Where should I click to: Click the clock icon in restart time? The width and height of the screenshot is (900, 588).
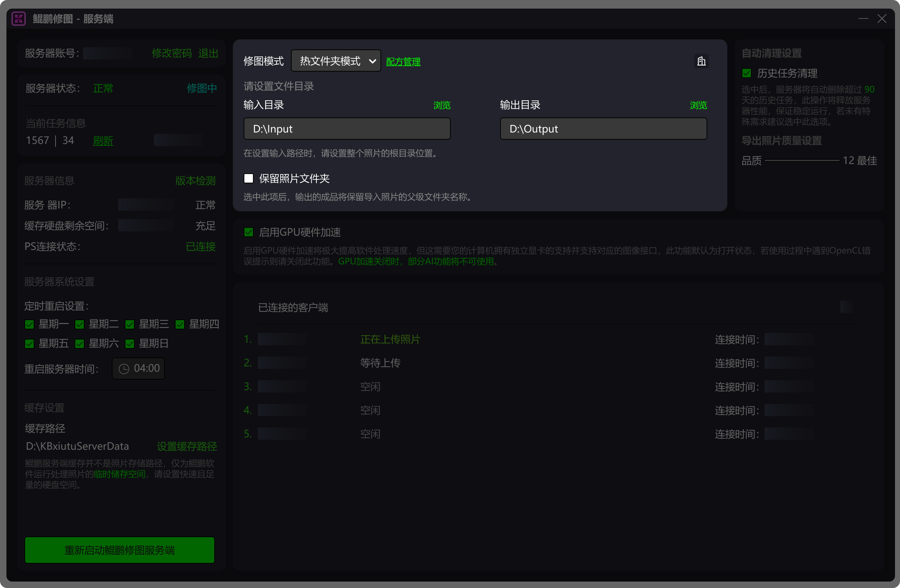click(124, 368)
